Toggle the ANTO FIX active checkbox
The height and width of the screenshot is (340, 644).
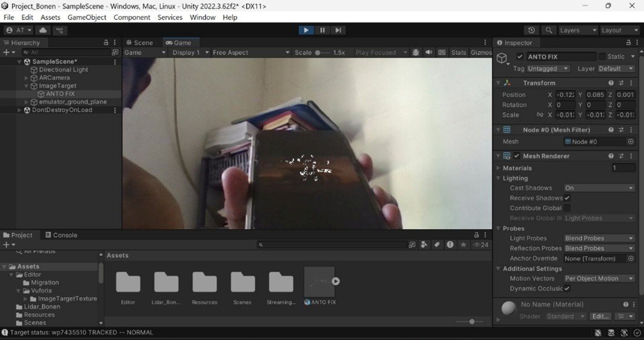(x=520, y=57)
